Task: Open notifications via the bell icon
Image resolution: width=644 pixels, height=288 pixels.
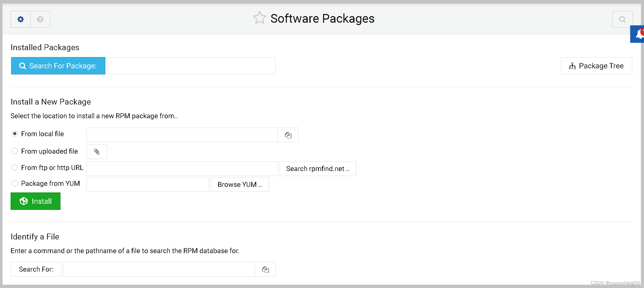Action: [x=639, y=34]
